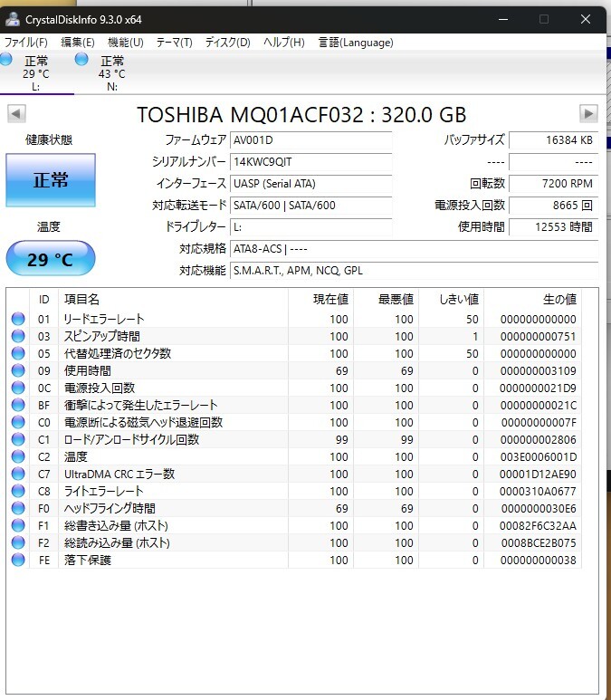Go to next disk with right arrow

point(588,113)
